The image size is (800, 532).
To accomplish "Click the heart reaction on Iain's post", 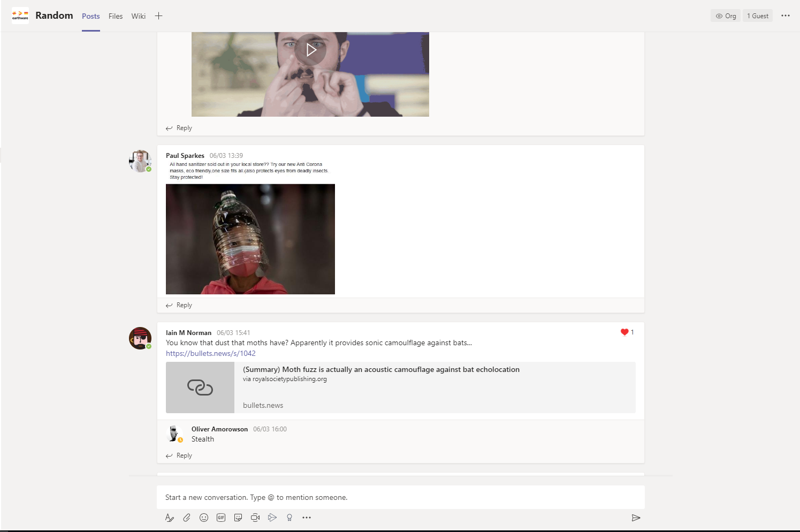I will click(x=624, y=332).
